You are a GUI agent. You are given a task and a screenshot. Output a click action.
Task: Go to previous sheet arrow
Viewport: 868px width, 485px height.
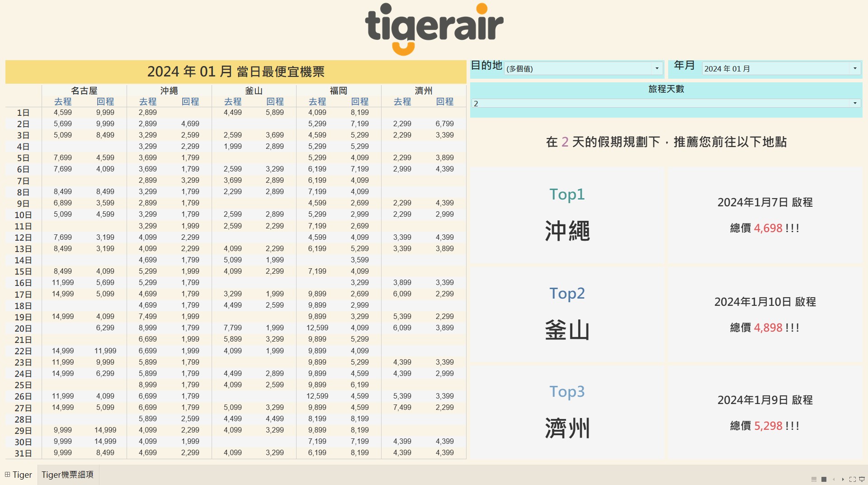click(834, 479)
